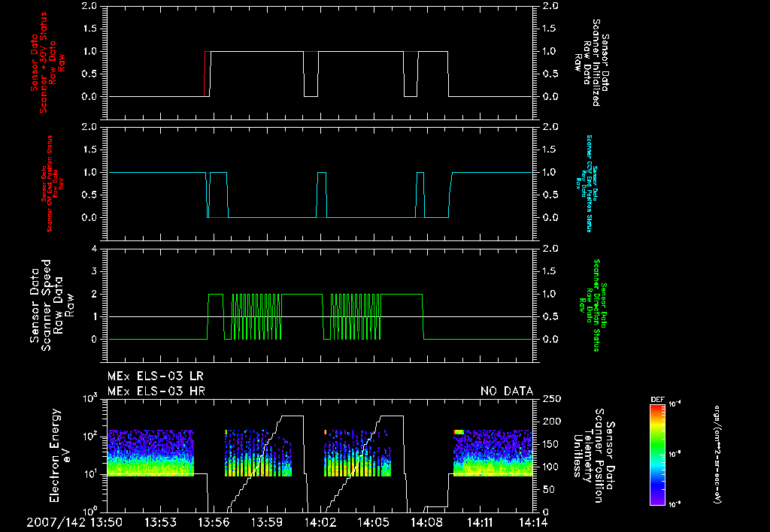Image resolution: width=770 pixels, height=532 pixels.
Task: Click the '150' tick on position axis
Action: tap(551, 444)
